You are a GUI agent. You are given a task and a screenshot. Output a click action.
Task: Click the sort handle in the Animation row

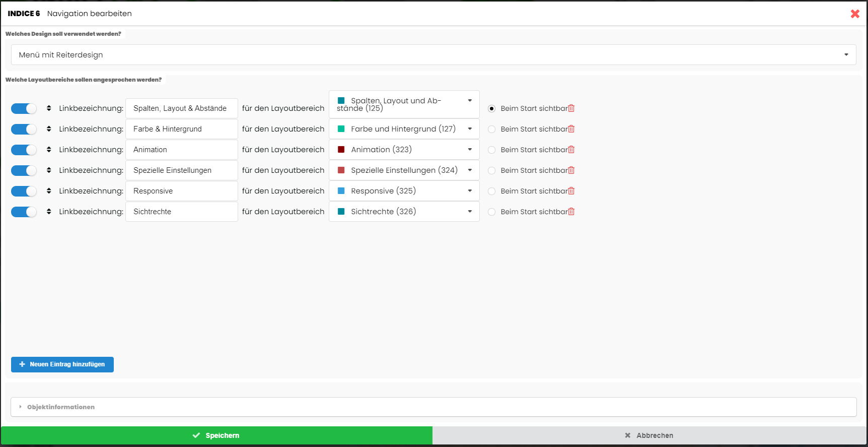pyautogui.click(x=49, y=150)
